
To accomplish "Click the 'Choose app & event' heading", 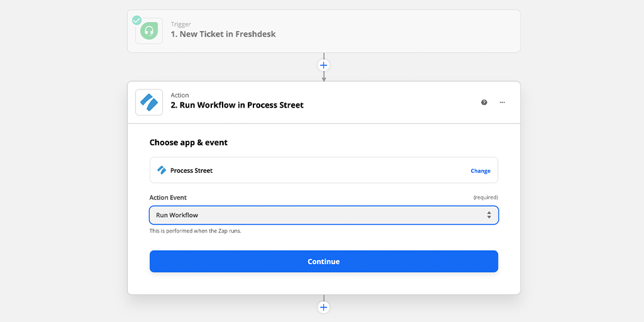I will coord(189,143).
